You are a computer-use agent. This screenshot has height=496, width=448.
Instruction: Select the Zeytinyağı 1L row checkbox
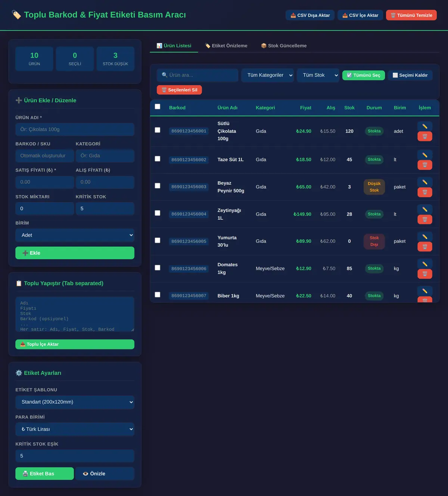point(158,213)
